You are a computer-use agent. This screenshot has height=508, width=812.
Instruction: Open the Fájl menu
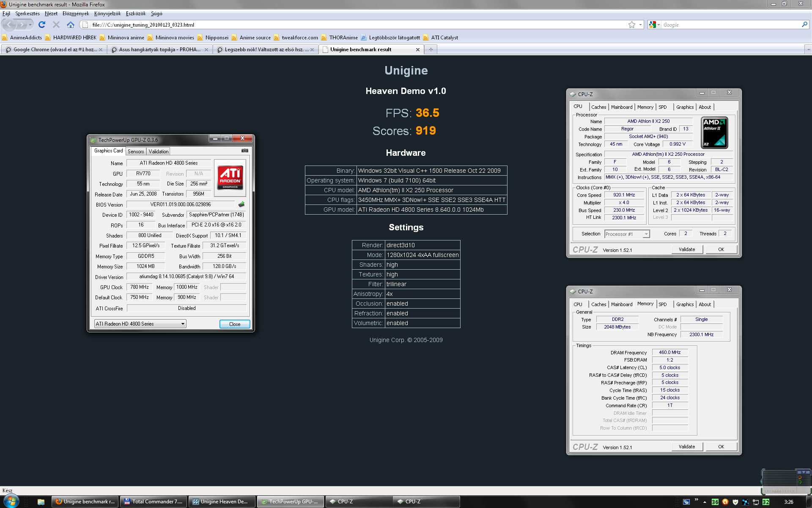(x=6, y=14)
